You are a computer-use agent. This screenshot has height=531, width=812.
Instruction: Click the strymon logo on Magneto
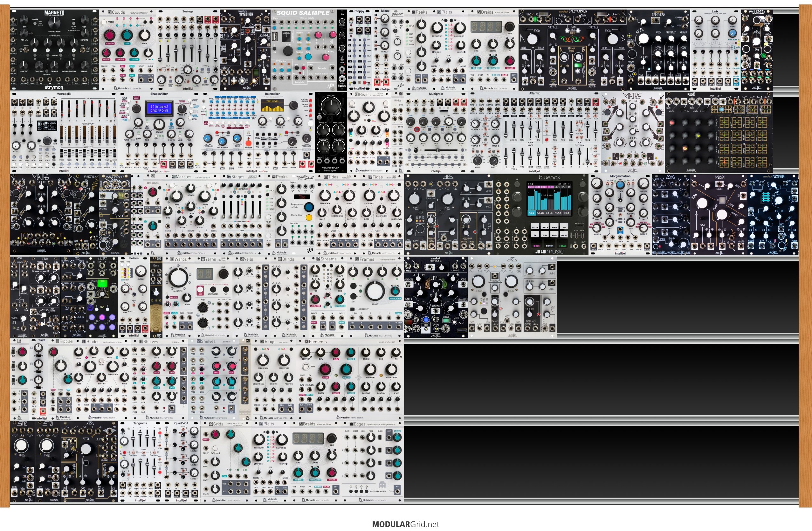click(54, 88)
